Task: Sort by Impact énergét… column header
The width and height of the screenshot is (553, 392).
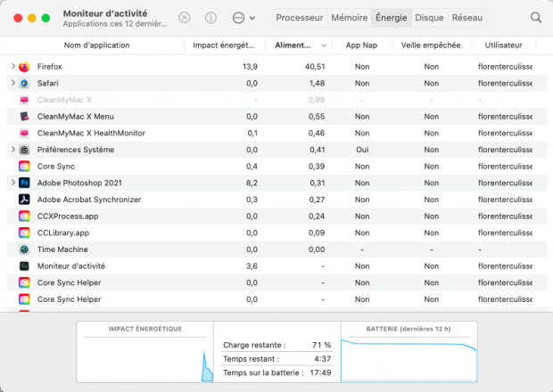Action: pyautogui.click(x=223, y=45)
